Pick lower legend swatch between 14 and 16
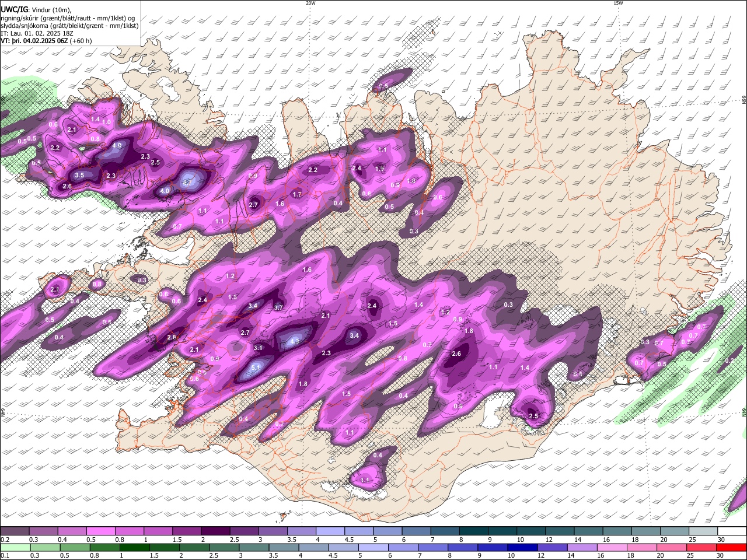Image resolution: width=747 pixels, height=560 pixels. coord(582,547)
